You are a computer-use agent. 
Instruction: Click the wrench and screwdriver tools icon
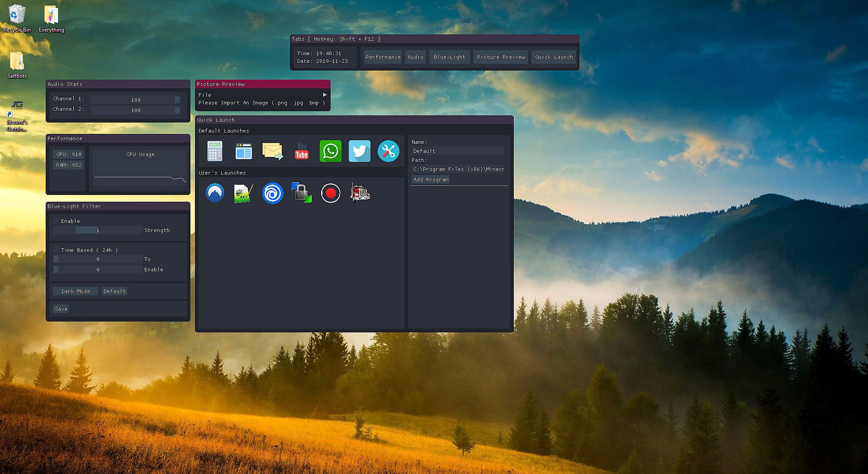pos(389,151)
